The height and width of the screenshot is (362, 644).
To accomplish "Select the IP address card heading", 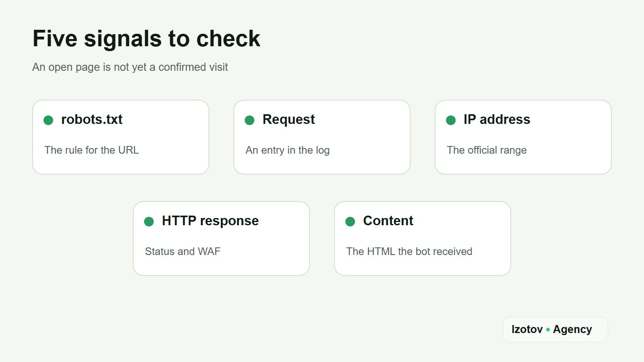I will point(497,119).
